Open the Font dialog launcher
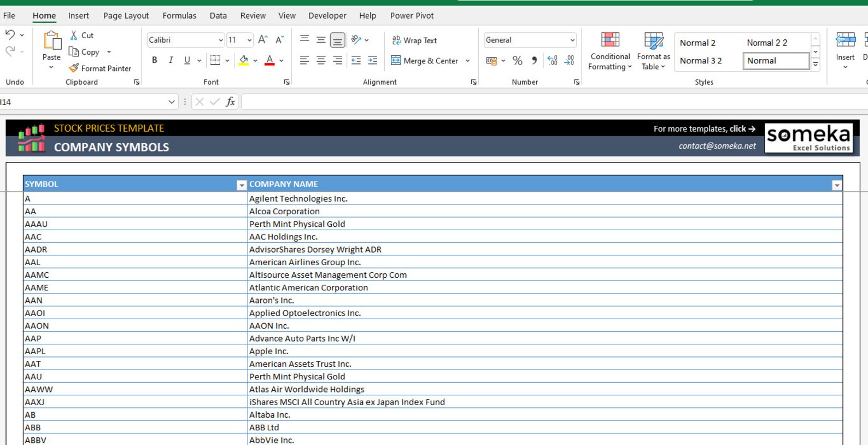The image size is (868, 445). pyautogui.click(x=286, y=82)
